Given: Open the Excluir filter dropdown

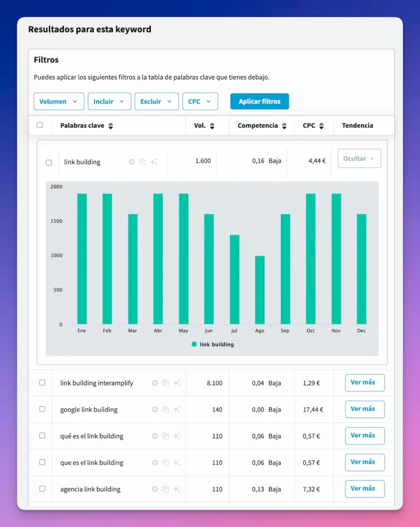Looking at the screenshot, I should point(157,101).
